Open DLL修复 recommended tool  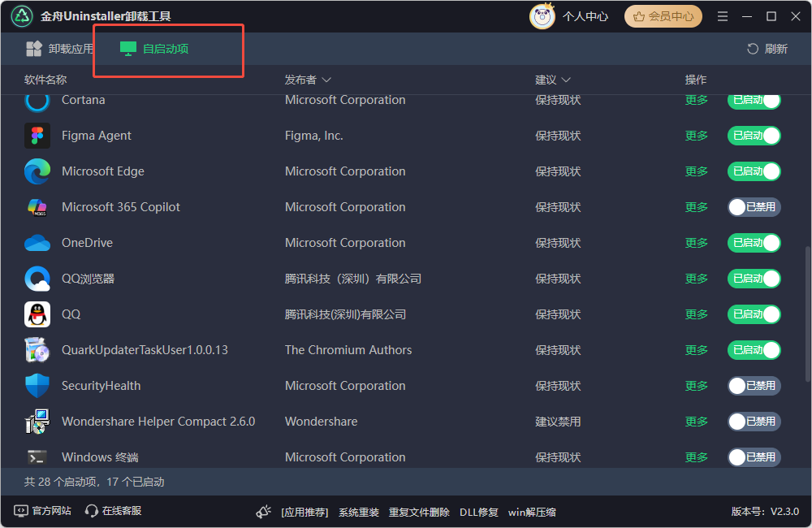(478, 513)
